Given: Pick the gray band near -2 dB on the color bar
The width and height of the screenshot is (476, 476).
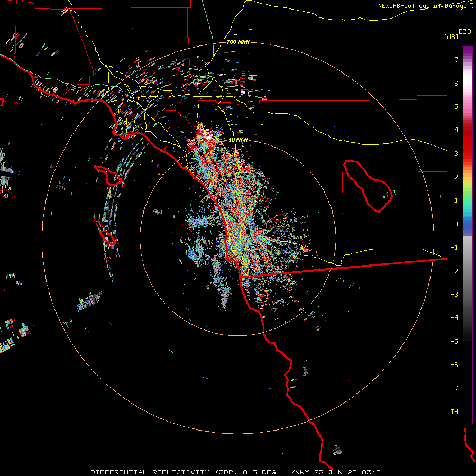Looking at the screenshot, I should pyautogui.click(x=467, y=271).
